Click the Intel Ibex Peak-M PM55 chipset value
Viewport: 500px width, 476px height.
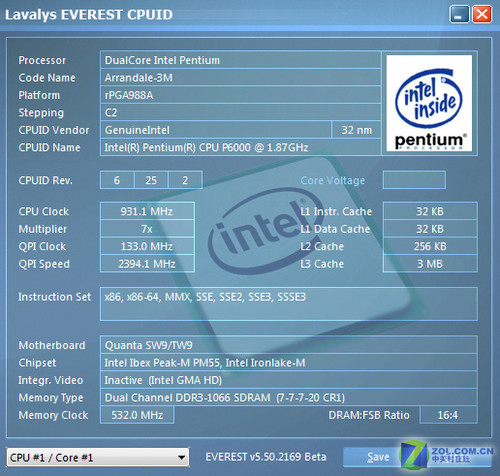coord(289,363)
